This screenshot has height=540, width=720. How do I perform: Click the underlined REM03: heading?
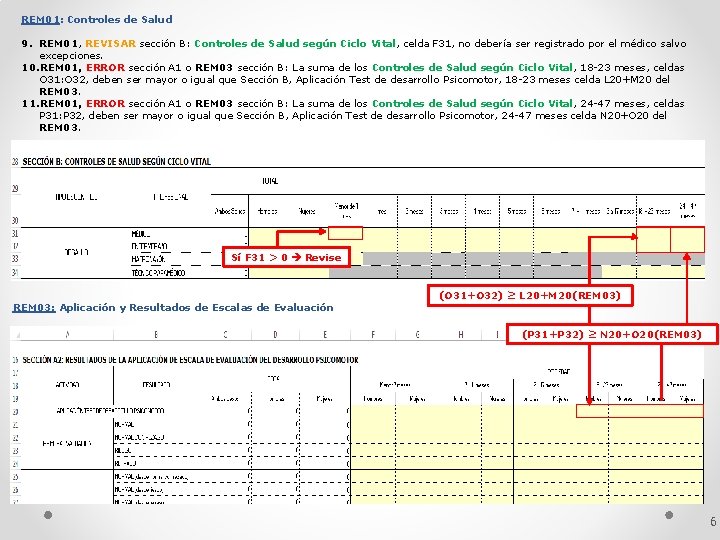34,307
